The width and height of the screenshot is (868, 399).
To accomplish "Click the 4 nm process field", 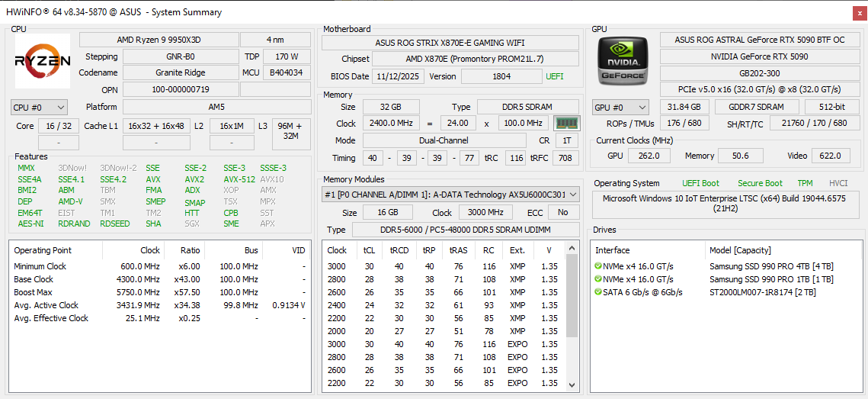I will tap(276, 40).
